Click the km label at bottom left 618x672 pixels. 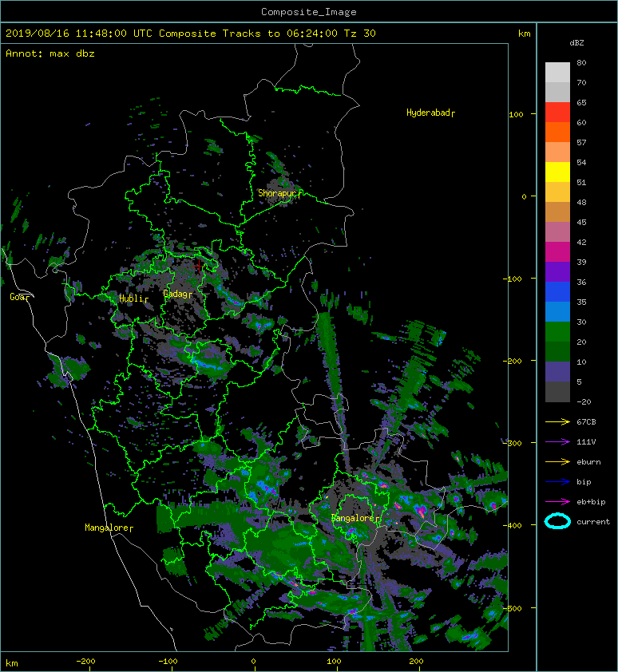(x=12, y=663)
